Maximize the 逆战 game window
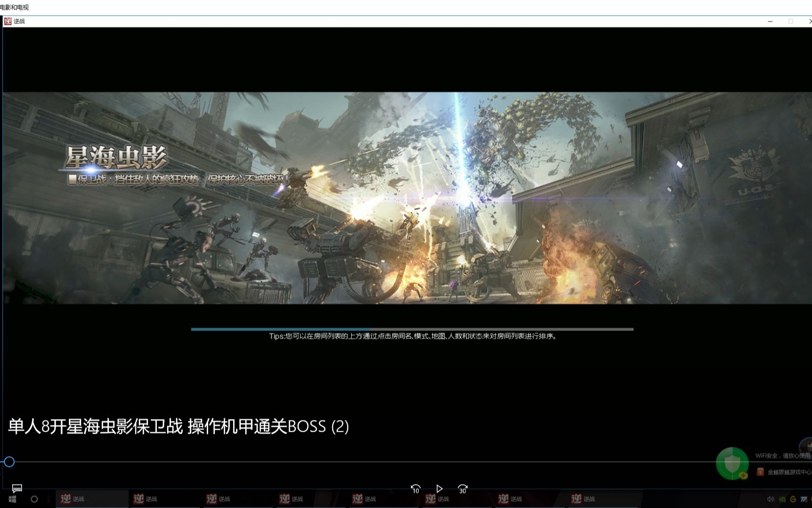Viewport: 812px width, 508px height. [791, 21]
